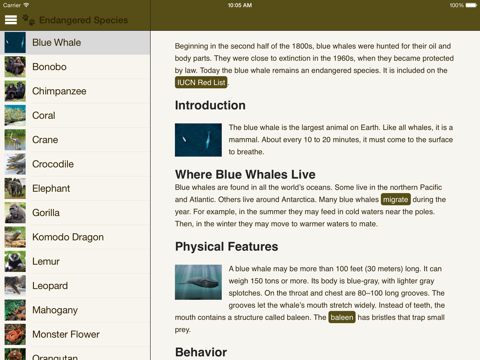Click the Monster Flower list thumbnail
The image size is (480, 360).
click(x=15, y=335)
